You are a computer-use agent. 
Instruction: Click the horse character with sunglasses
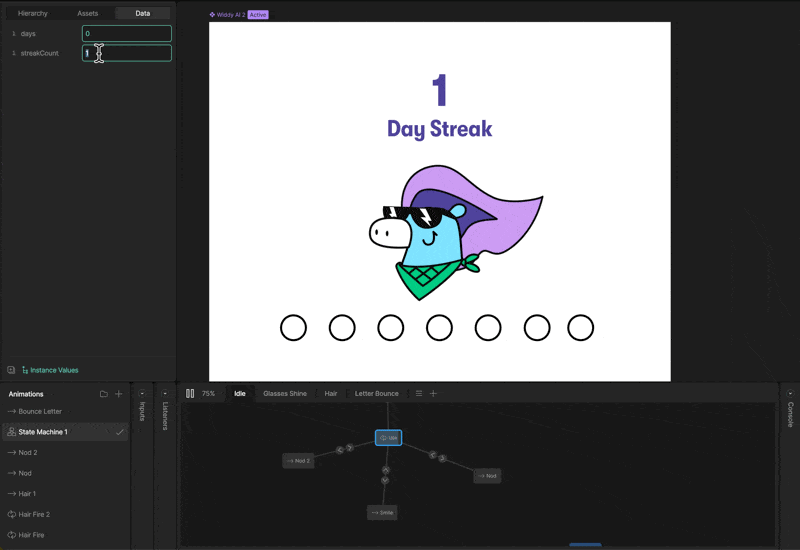click(456, 233)
